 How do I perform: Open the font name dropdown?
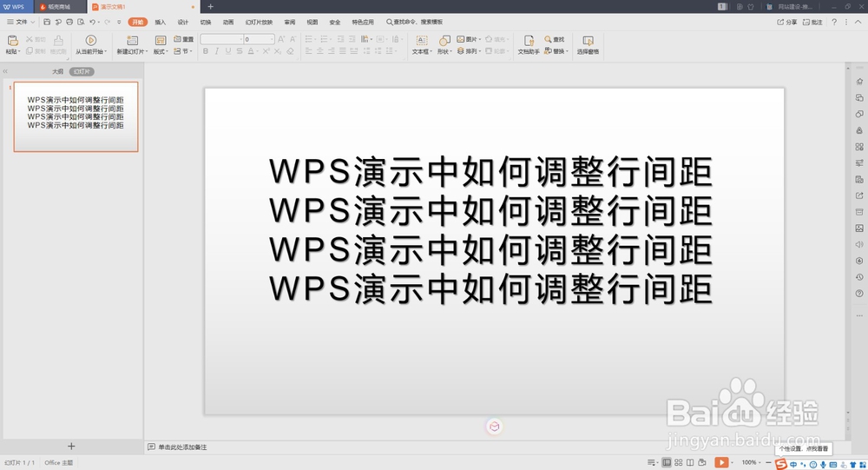point(240,39)
